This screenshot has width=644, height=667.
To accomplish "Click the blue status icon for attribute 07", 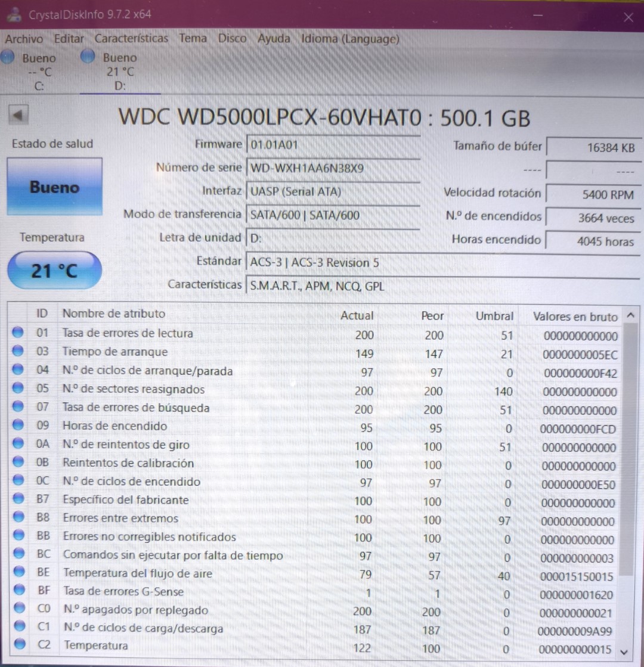I will 18,406.
